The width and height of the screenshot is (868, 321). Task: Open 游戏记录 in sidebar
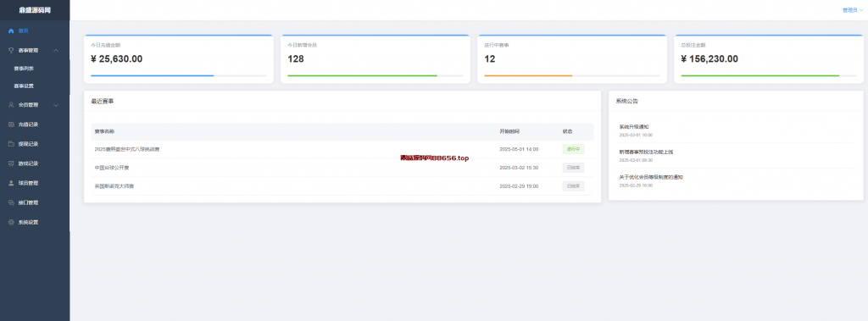tap(35, 163)
